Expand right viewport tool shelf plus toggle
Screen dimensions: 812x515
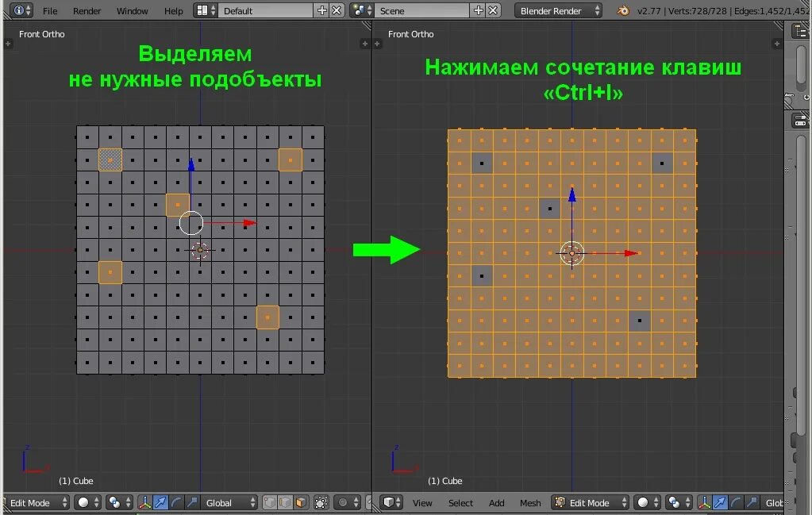[377, 44]
